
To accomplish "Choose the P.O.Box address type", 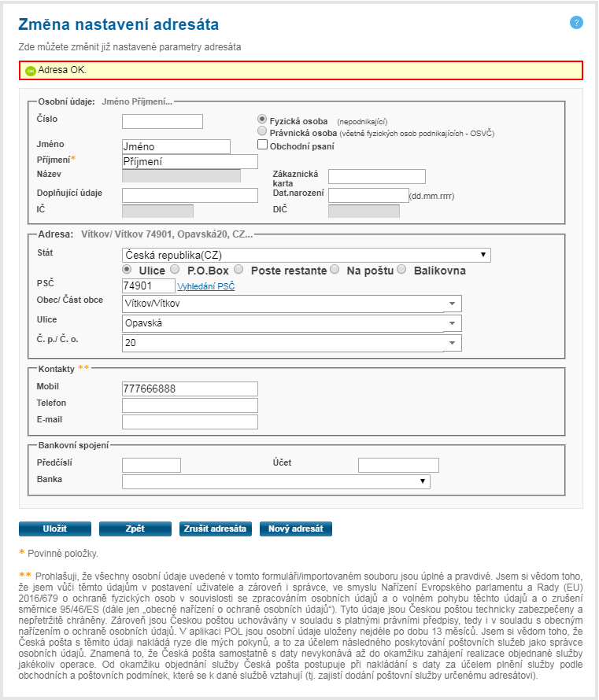I will click(173, 270).
